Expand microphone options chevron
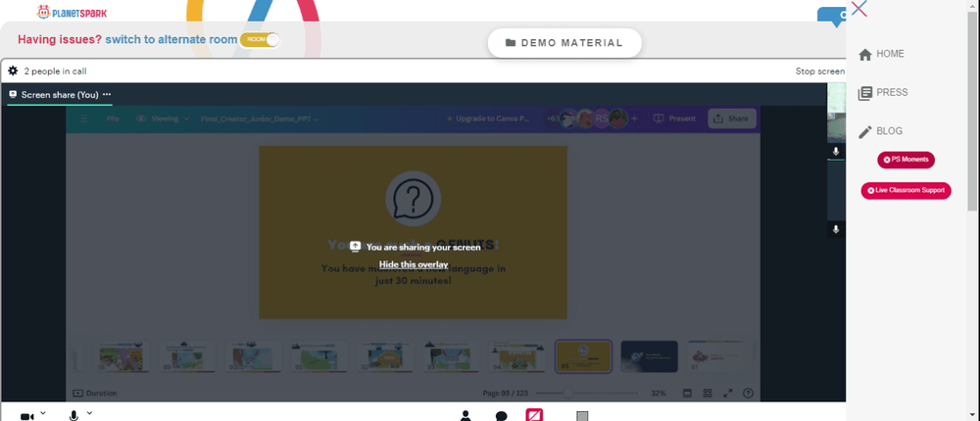The width and height of the screenshot is (980, 421). point(89,413)
